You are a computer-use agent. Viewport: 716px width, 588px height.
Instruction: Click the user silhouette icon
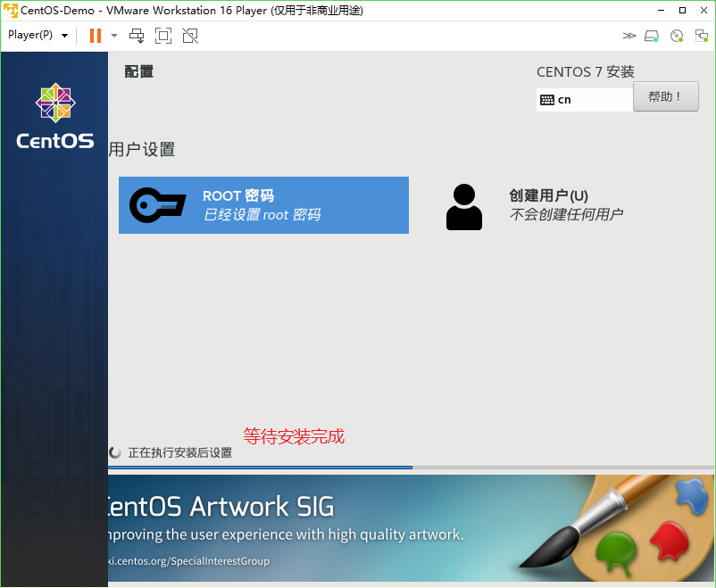click(464, 207)
